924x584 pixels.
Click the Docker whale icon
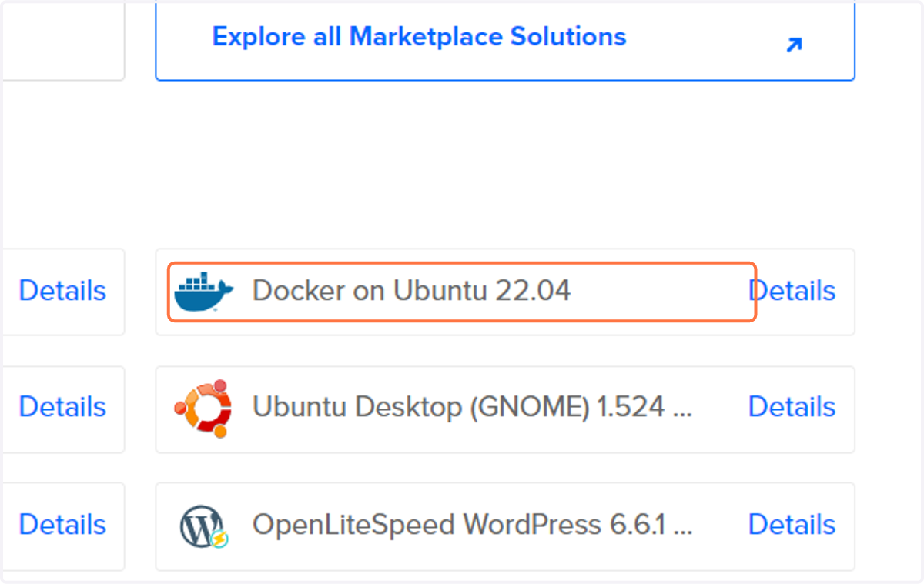[x=203, y=291]
